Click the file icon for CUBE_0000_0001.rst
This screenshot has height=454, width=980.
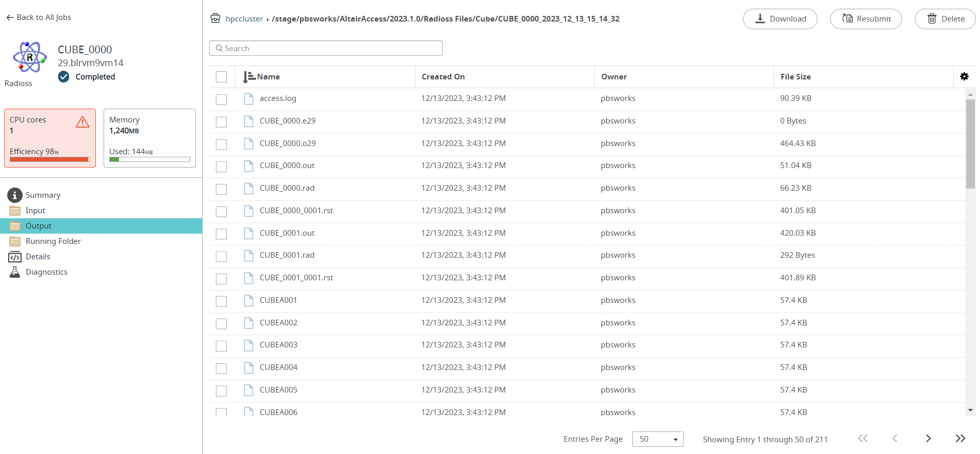249,211
